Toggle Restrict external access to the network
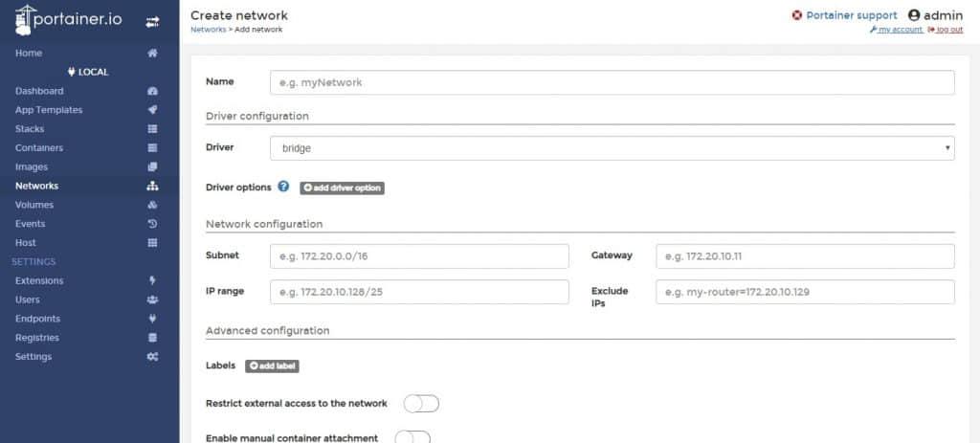This screenshot has width=980, height=443. pyautogui.click(x=421, y=404)
